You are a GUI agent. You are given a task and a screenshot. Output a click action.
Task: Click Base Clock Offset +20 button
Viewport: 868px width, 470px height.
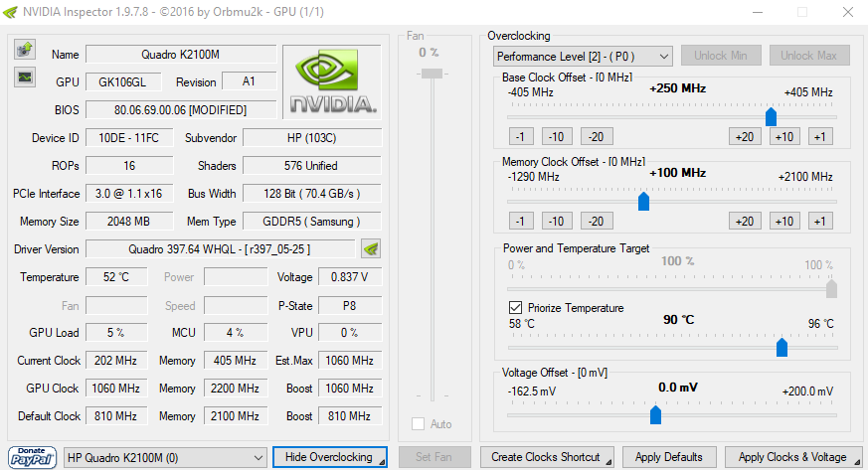[745, 136]
